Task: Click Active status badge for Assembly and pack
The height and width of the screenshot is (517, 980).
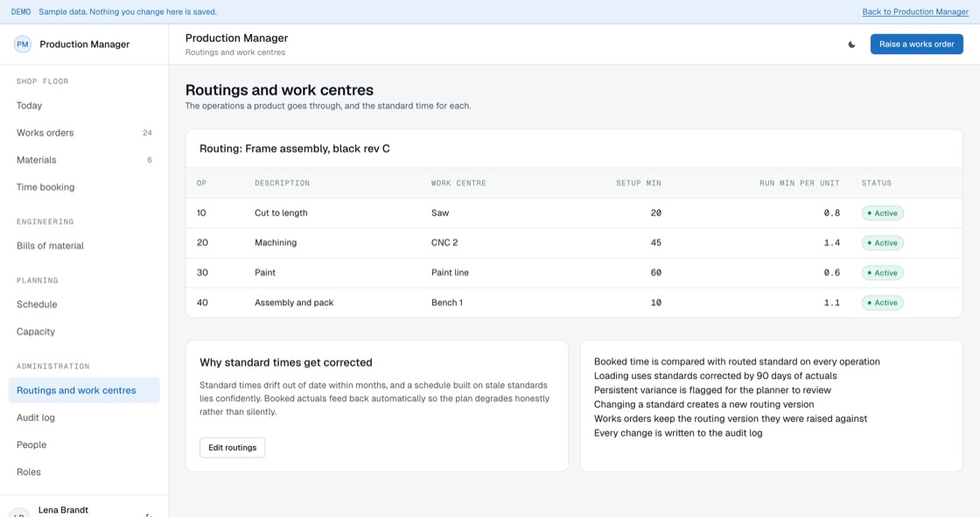Action: pos(883,303)
